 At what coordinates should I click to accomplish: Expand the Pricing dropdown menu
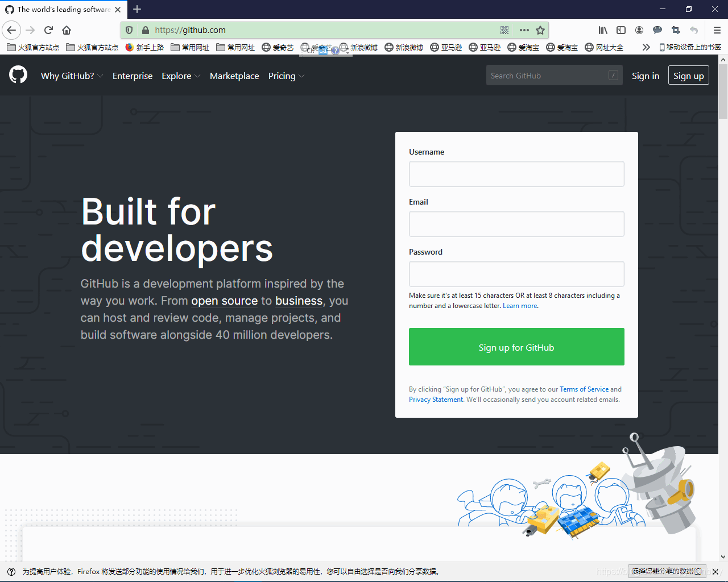tap(286, 76)
